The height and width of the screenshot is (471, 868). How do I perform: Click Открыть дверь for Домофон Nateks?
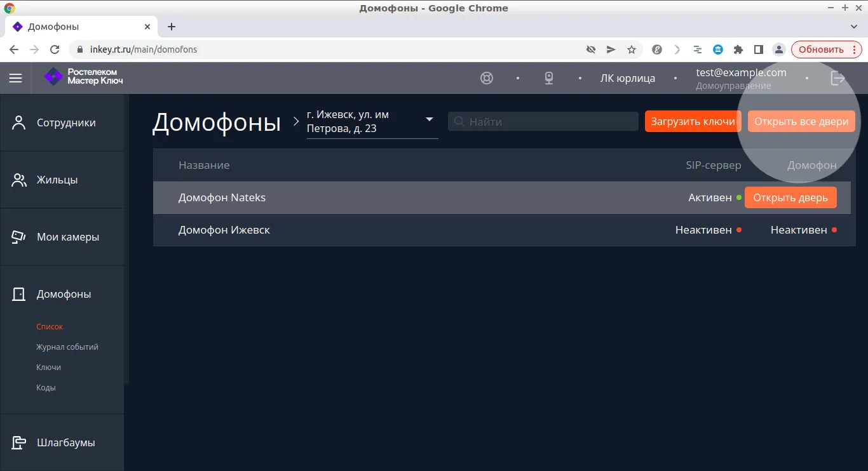tap(790, 197)
